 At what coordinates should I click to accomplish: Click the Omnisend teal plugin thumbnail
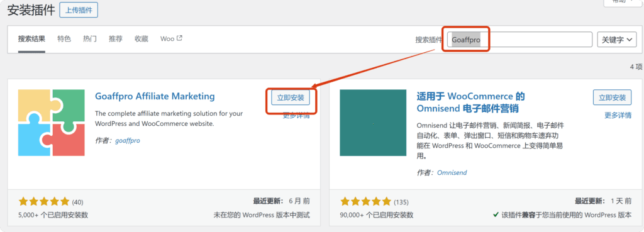(x=373, y=123)
